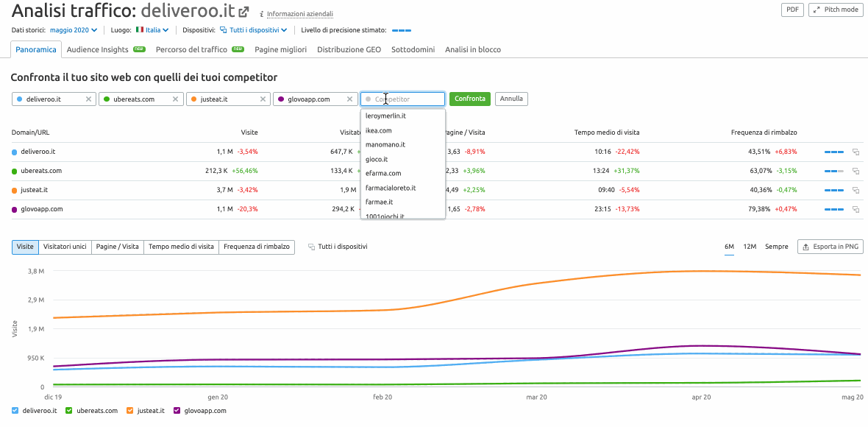Image resolution: width=868 pixels, height=427 pixels.
Task: Click the accuracy bars in ubereats.com row
Action: [833, 171]
